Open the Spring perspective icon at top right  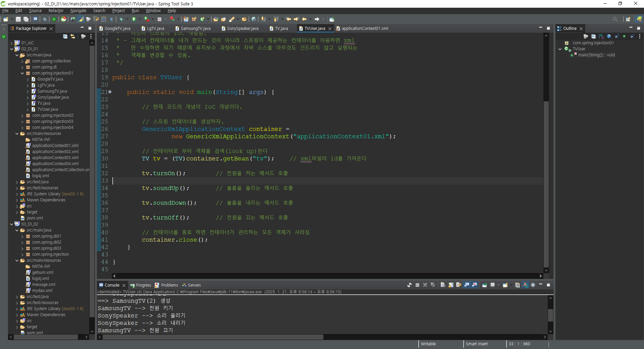click(639, 19)
